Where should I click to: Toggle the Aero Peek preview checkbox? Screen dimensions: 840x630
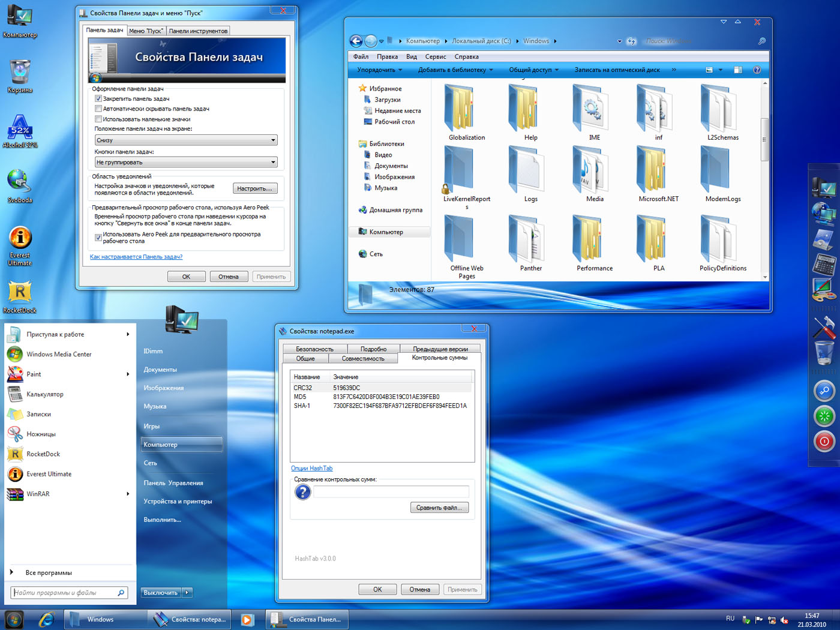(98, 238)
